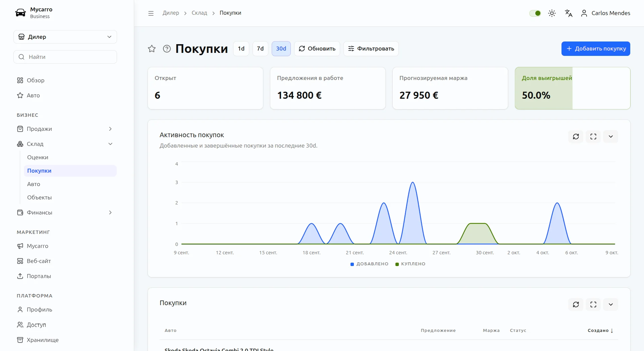This screenshot has width=644, height=351.
Task: Select Покупки in the sidebar
Action: click(x=70, y=171)
